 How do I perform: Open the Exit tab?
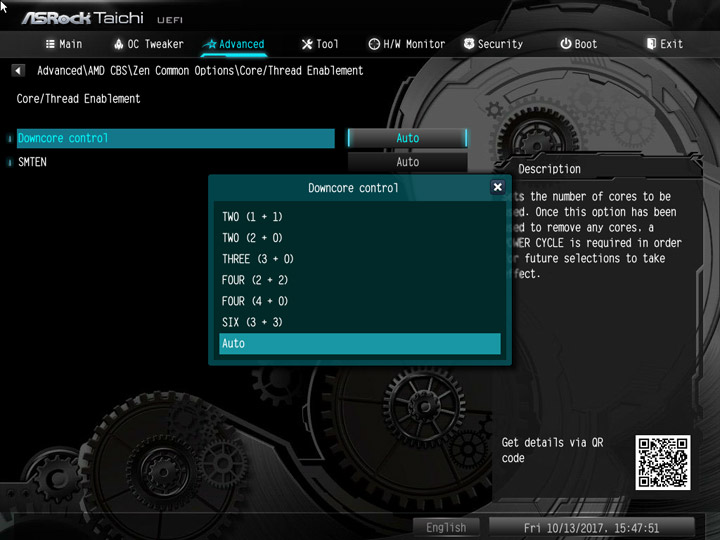[664, 44]
